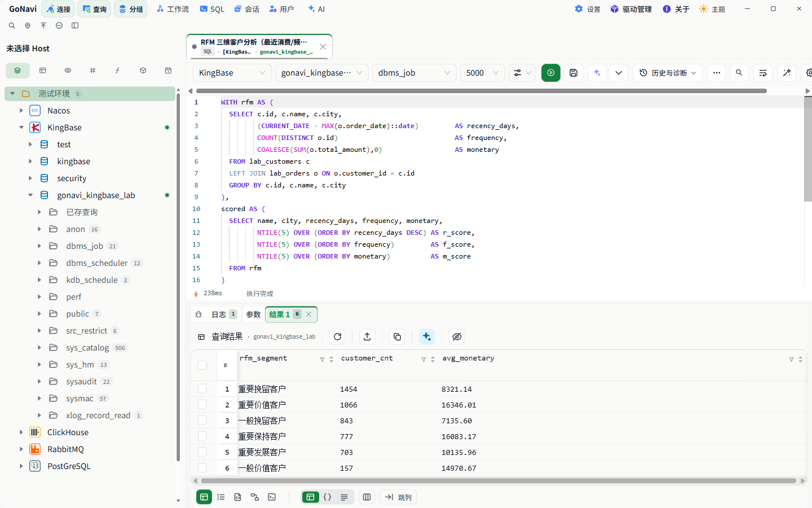
Task: Open 驱动管理 settings
Action: coord(631,9)
